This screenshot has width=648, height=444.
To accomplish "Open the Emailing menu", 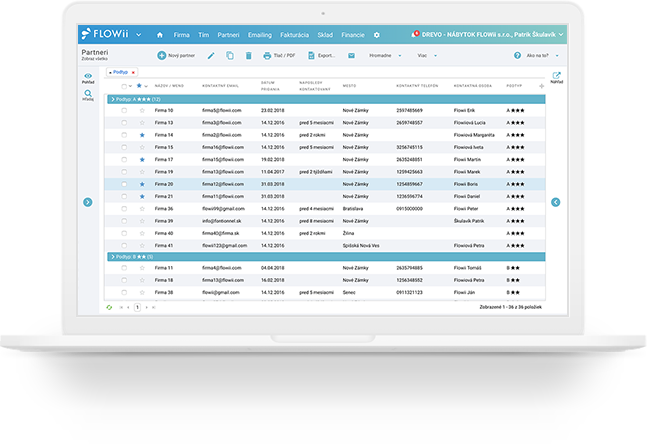I will click(x=260, y=35).
